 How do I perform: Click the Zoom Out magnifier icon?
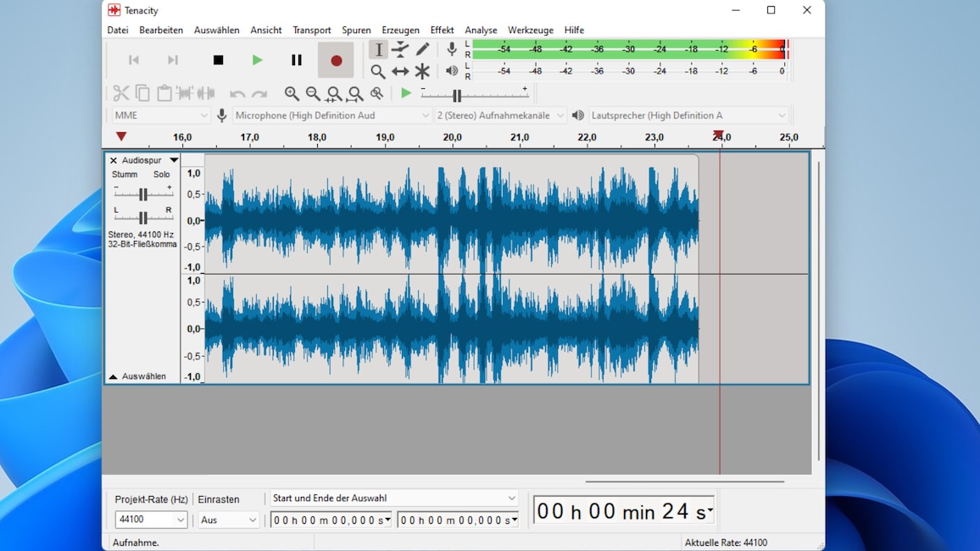click(x=313, y=93)
